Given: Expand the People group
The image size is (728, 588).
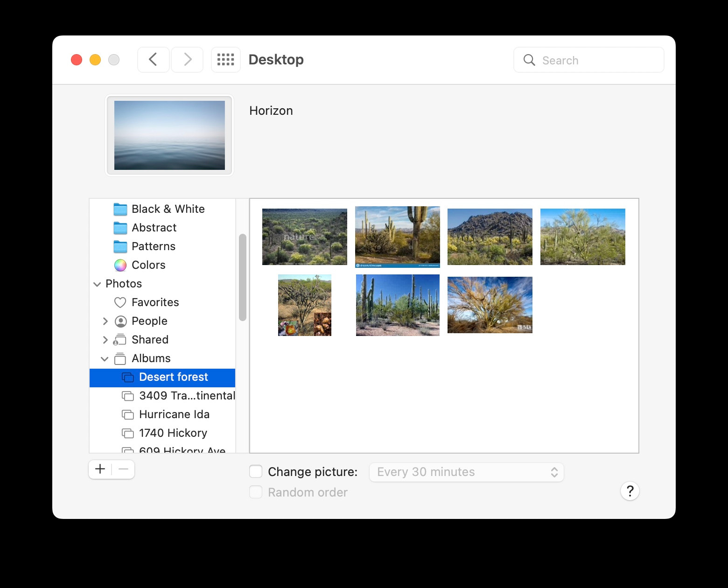Looking at the screenshot, I should (105, 321).
